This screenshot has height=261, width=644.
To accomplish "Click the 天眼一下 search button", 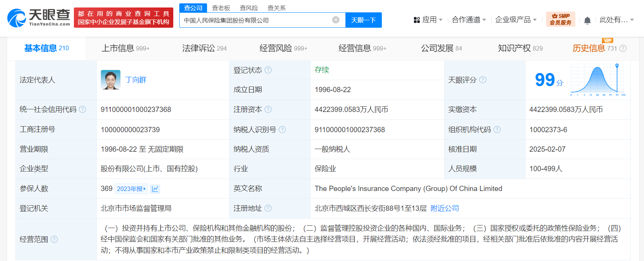I will (363, 20).
